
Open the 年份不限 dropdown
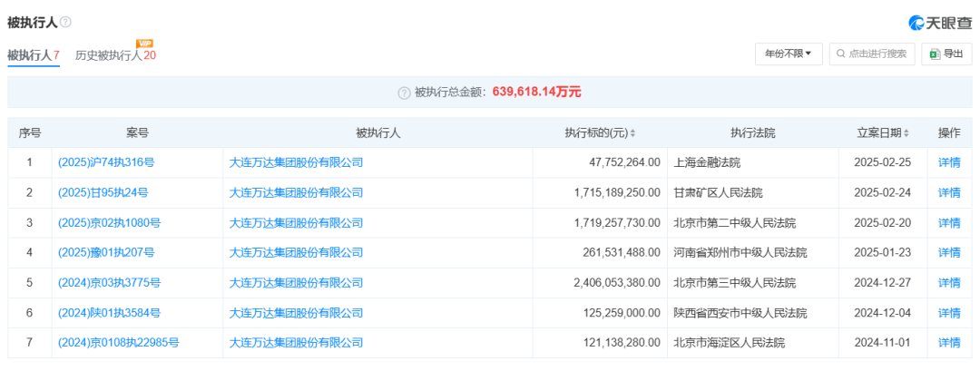pos(789,54)
